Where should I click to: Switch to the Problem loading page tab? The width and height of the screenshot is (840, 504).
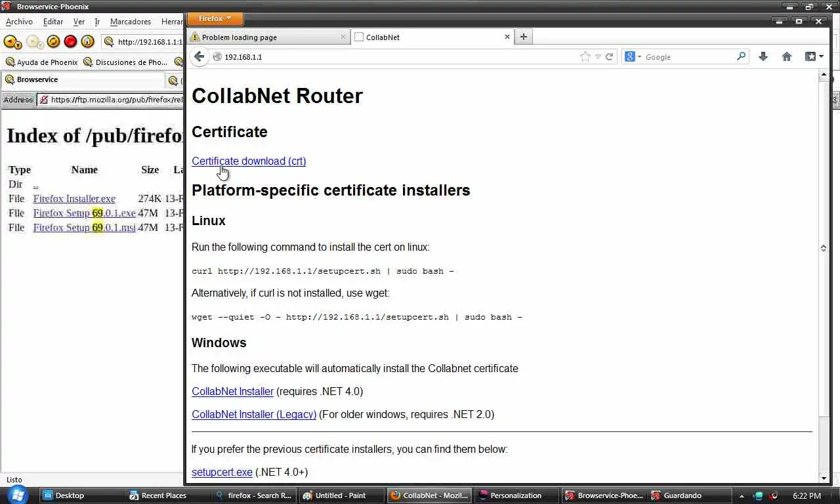[x=268, y=37]
